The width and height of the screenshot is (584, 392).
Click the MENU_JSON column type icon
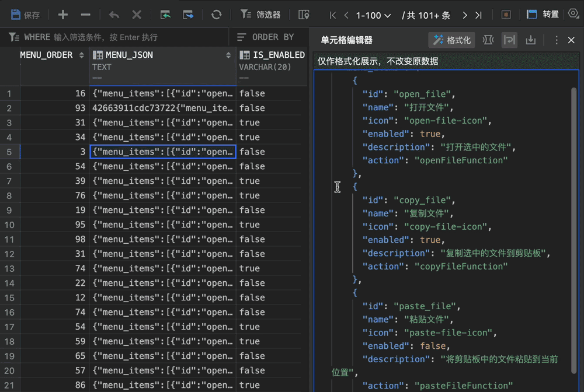coord(98,55)
